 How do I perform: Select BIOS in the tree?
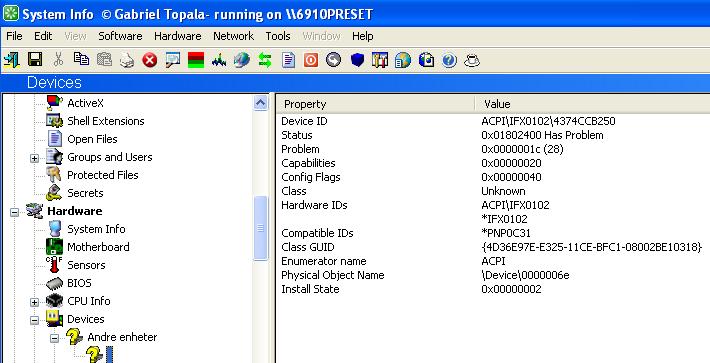[79, 283]
